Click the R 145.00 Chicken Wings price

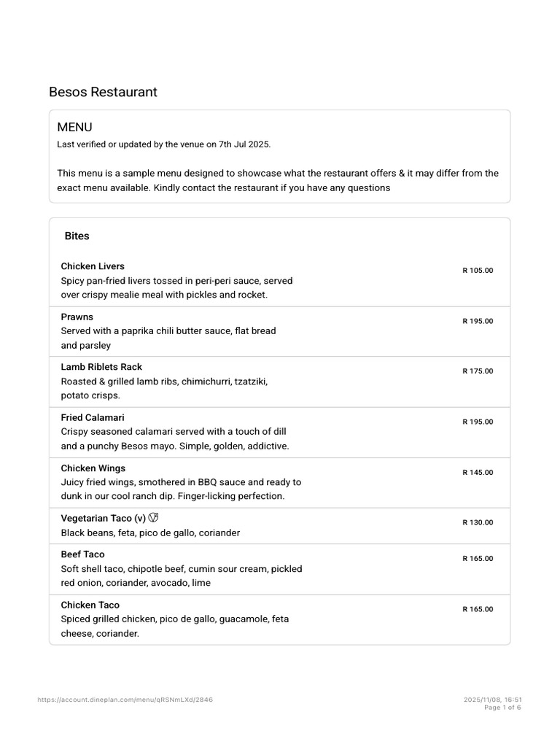point(478,473)
